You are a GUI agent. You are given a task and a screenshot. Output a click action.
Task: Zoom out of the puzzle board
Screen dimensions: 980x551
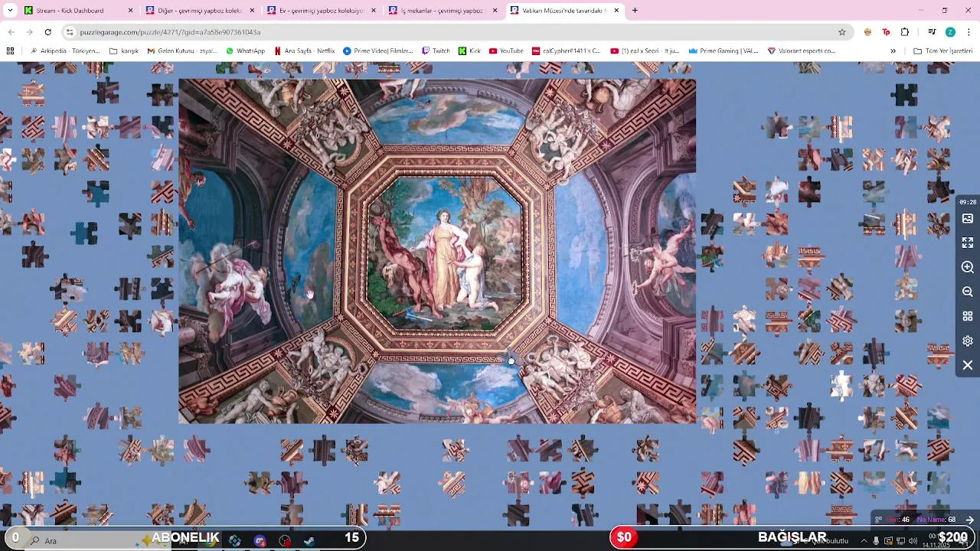968,292
